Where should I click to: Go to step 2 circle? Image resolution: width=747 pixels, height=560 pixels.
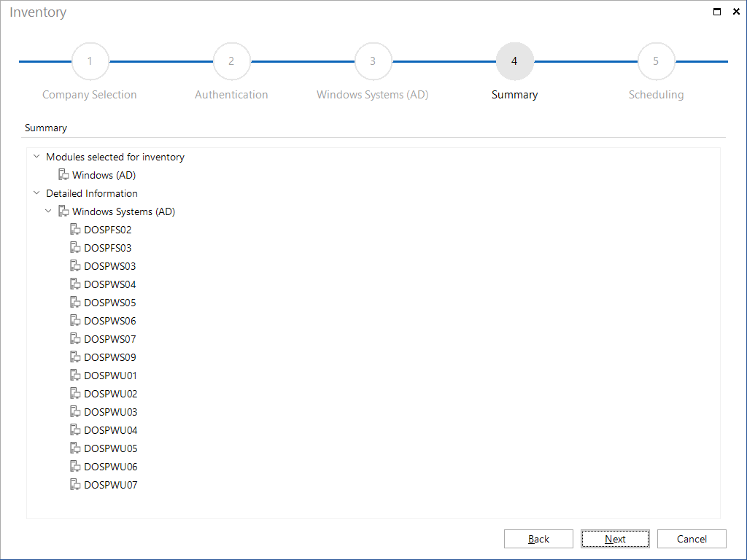click(231, 61)
